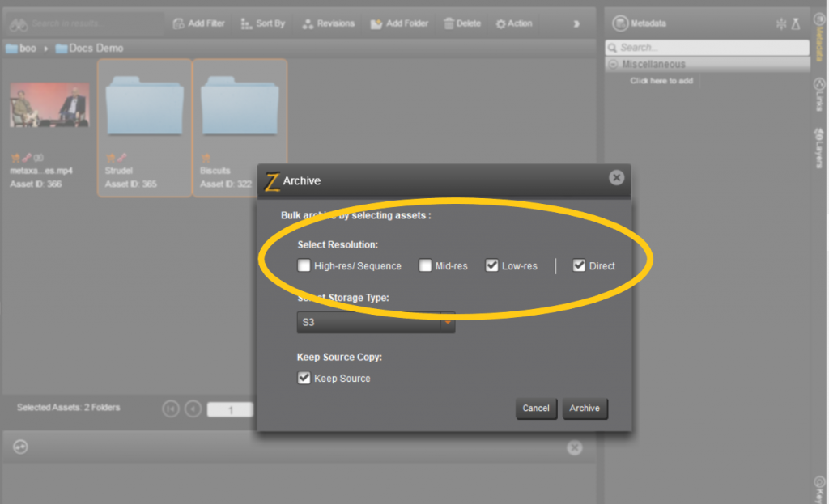Collapse the Miscellaneous metadata section

[x=613, y=64]
